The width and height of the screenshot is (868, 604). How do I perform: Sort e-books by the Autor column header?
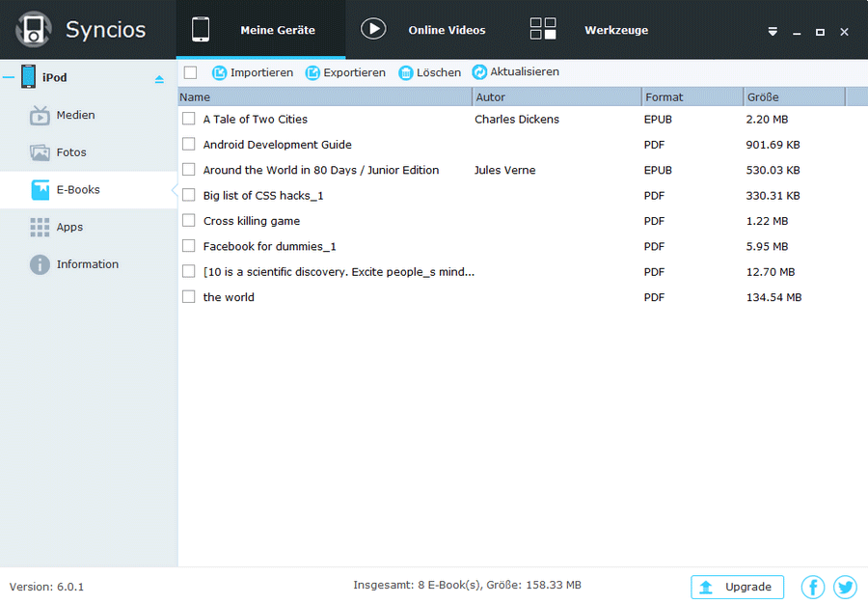click(x=556, y=96)
